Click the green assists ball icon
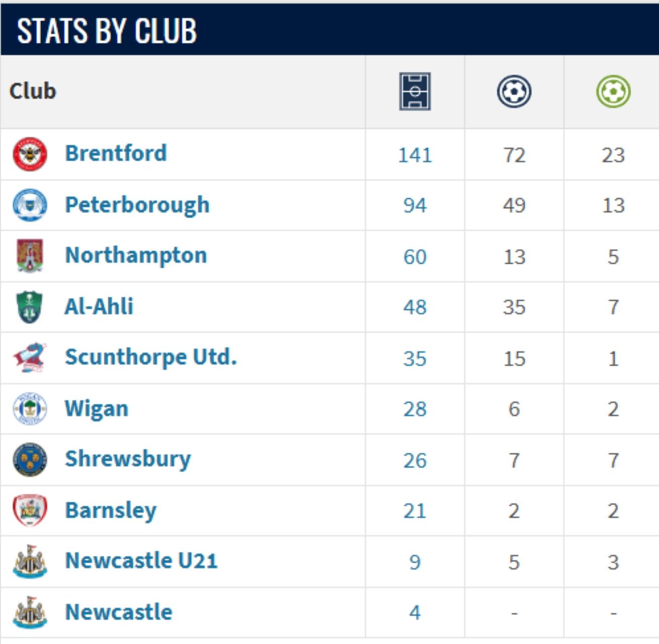659x644 pixels. (613, 92)
